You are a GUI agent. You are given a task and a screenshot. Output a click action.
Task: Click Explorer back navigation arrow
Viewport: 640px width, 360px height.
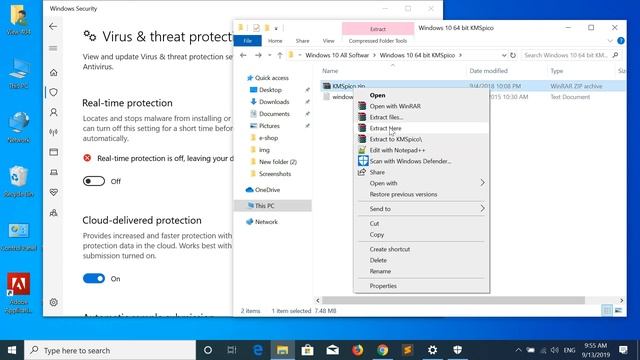point(243,55)
